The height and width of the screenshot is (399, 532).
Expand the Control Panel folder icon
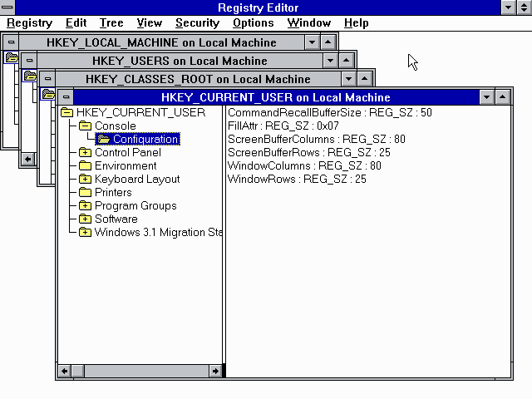pos(85,152)
